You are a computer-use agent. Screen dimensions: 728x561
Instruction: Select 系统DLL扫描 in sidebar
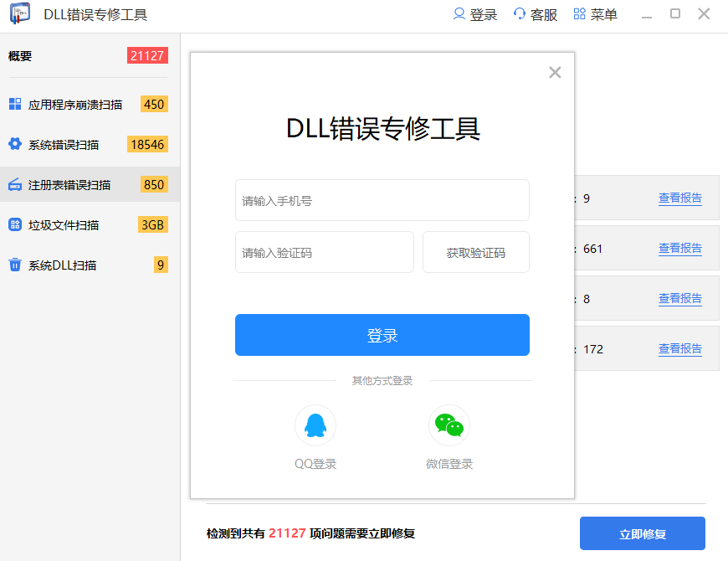tap(62, 265)
